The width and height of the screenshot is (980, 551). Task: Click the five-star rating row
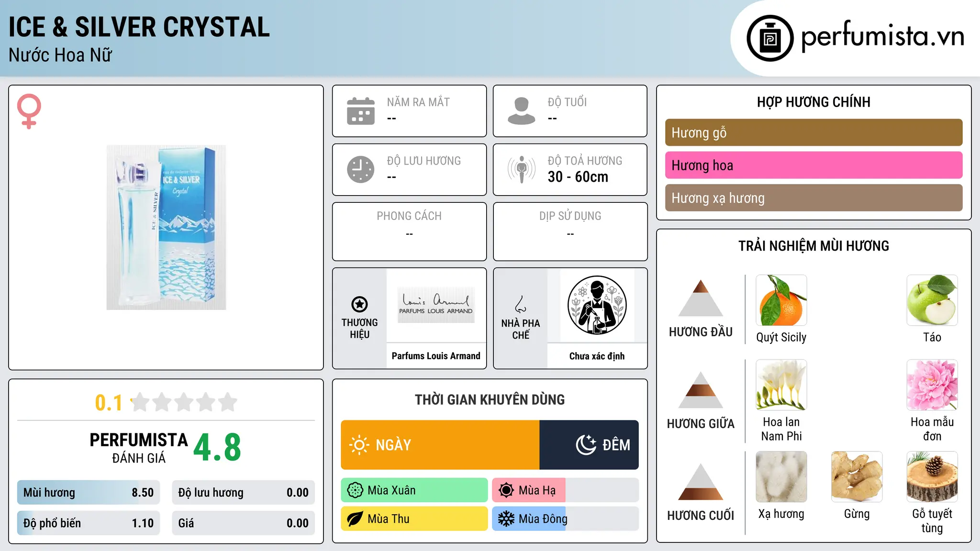[x=184, y=402]
